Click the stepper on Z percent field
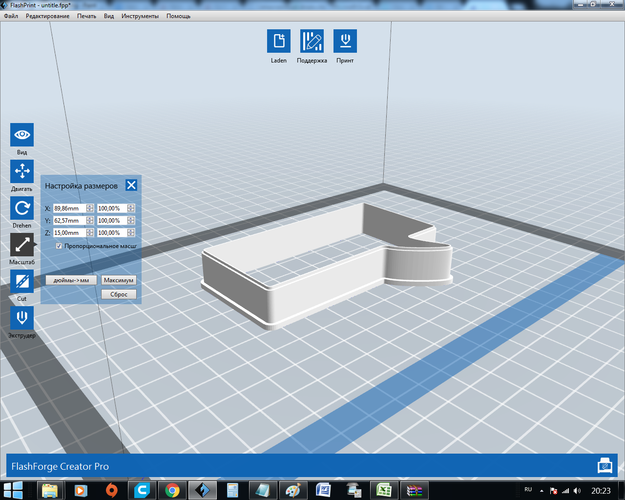The image size is (625, 500). 131,232
